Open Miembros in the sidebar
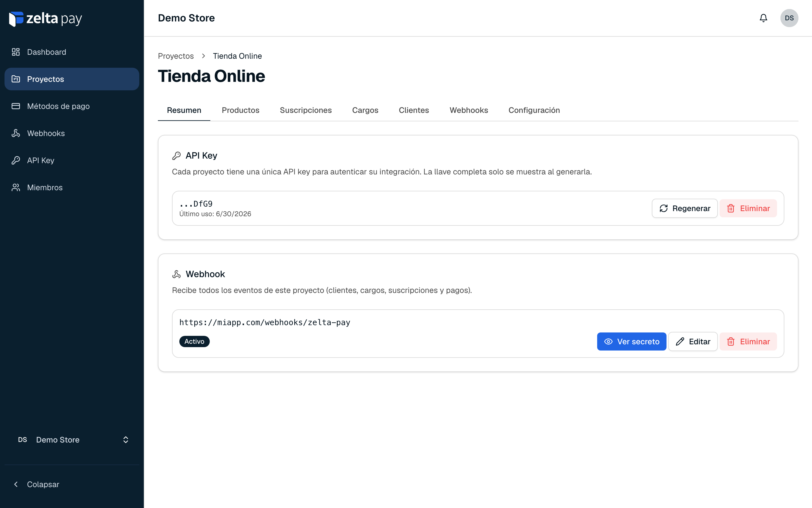The image size is (812, 508). [72, 187]
